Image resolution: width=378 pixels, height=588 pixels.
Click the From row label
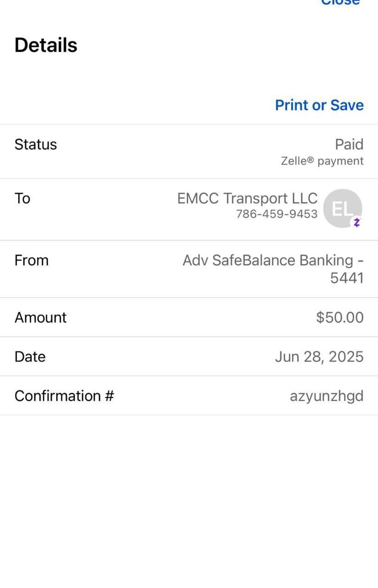click(x=31, y=260)
